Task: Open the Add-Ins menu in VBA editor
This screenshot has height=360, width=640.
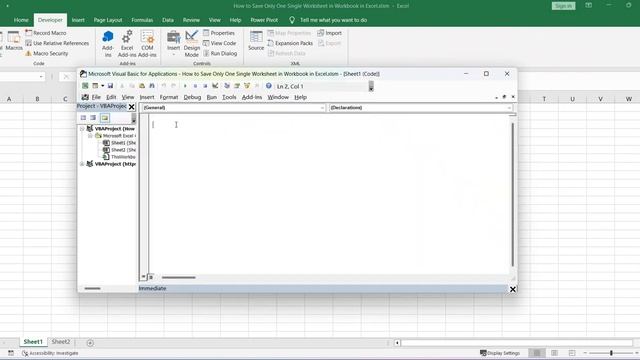Action: pyautogui.click(x=252, y=97)
